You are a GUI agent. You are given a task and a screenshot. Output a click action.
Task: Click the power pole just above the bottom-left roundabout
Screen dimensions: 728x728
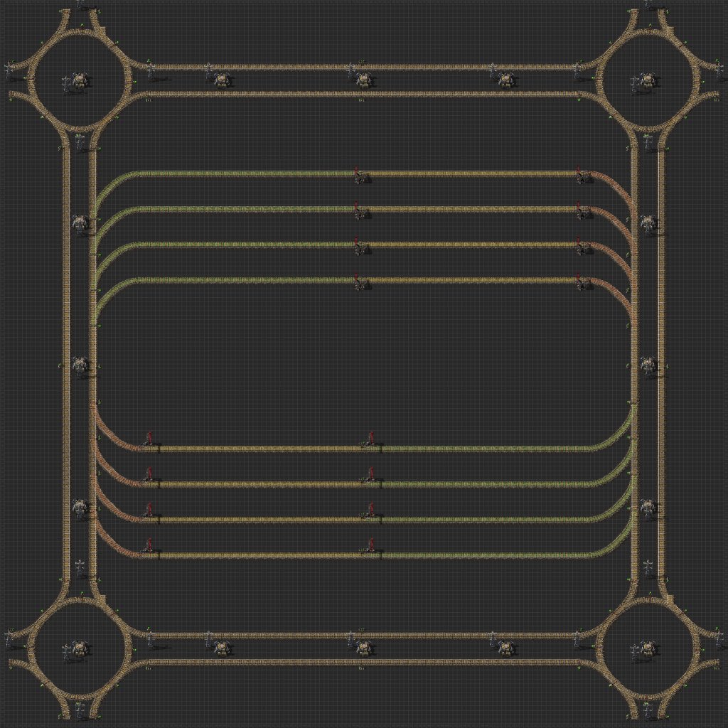point(80,569)
